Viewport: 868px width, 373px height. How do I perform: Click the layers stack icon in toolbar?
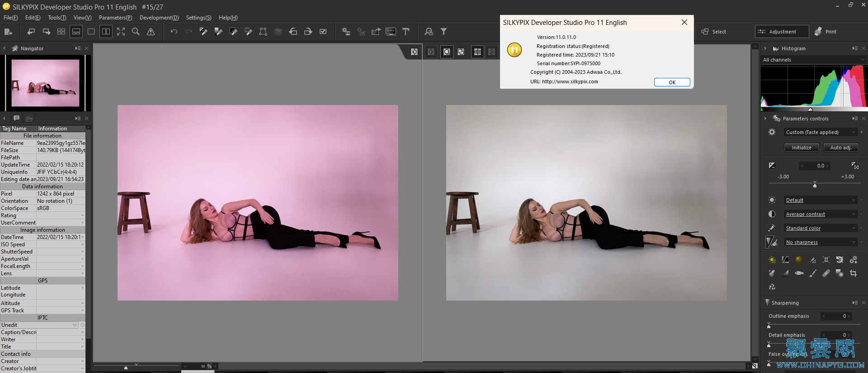point(278,32)
